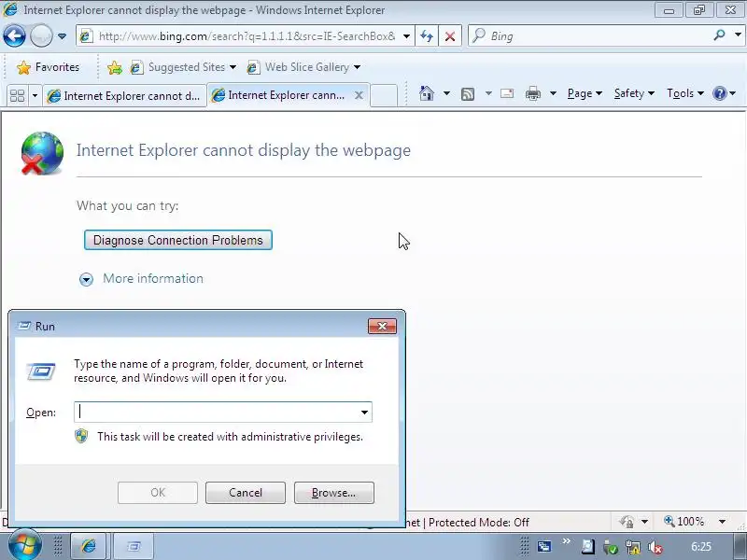Image resolution: width=747 pixels, height=560 pixels.
Task: Click the More information link text
Action: point(153,278)
